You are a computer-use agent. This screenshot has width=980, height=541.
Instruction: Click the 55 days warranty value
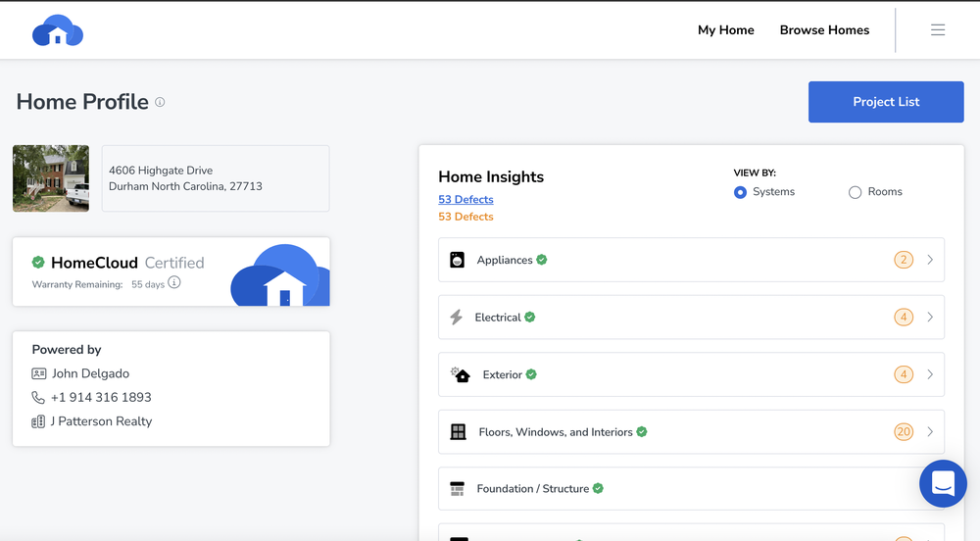point(148,284)
